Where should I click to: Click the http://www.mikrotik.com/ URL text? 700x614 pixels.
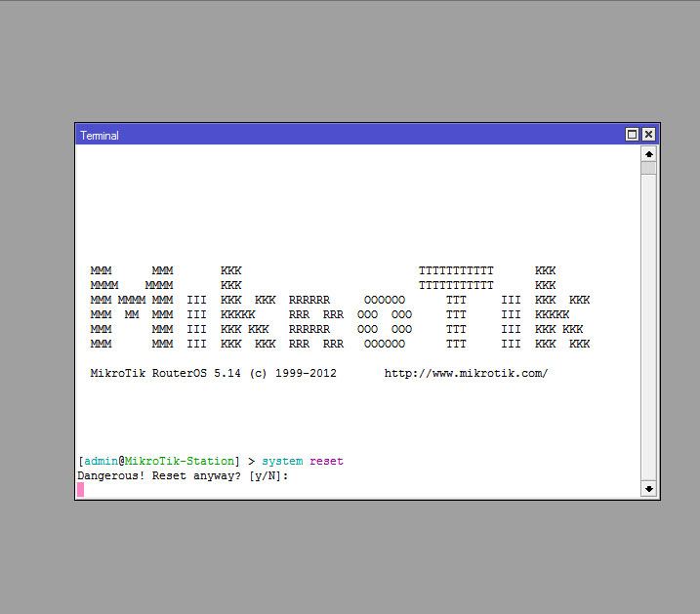point(466,374)
